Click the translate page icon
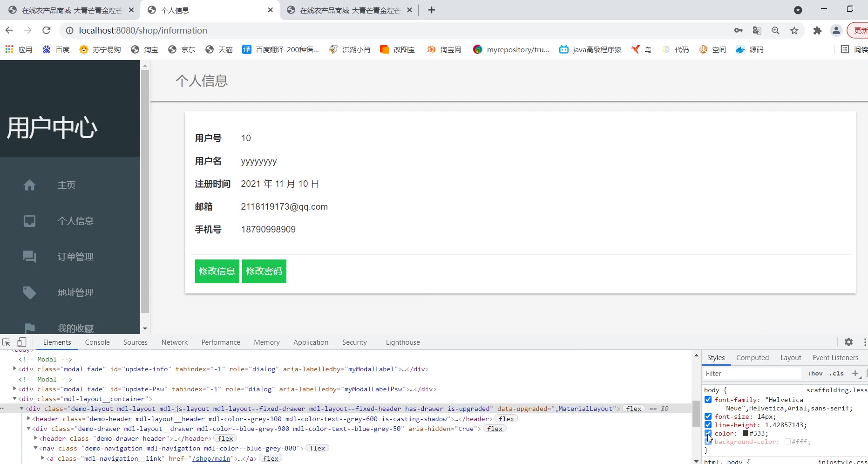Viewport: 868px width, 464px height. pyautogui.click(x=757, y=30)
